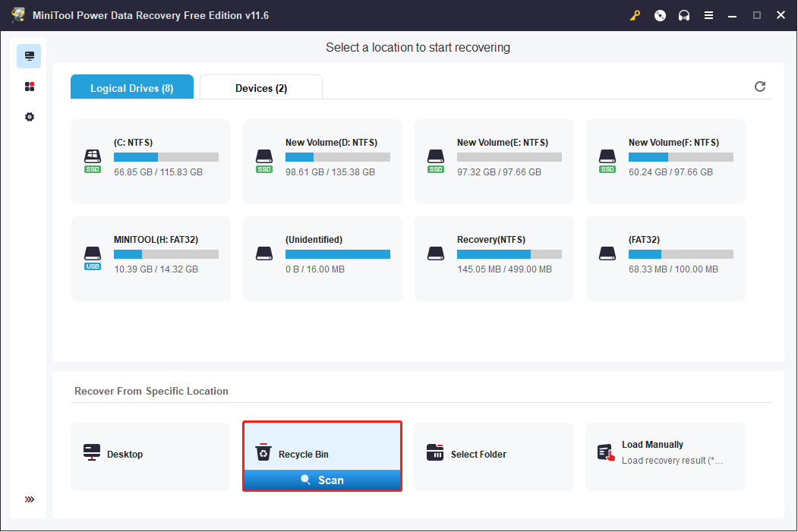Image resolution: width=798 pixels, height=532 pixels.
Task: Click the Recovery(NTFS) usage bar
Action: 509,254
